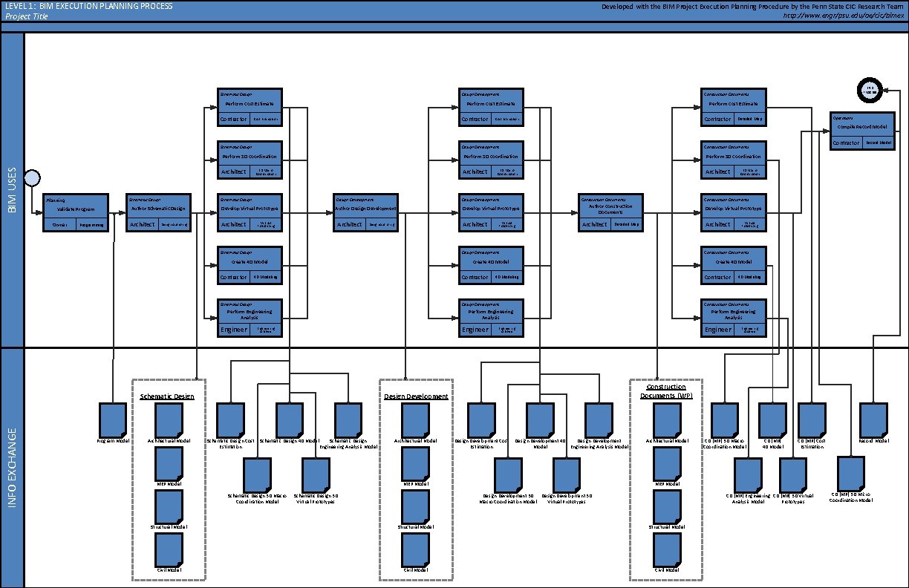Select the Compile Record Model operations box
Viewport: 909px width, 588px height.
861,131
